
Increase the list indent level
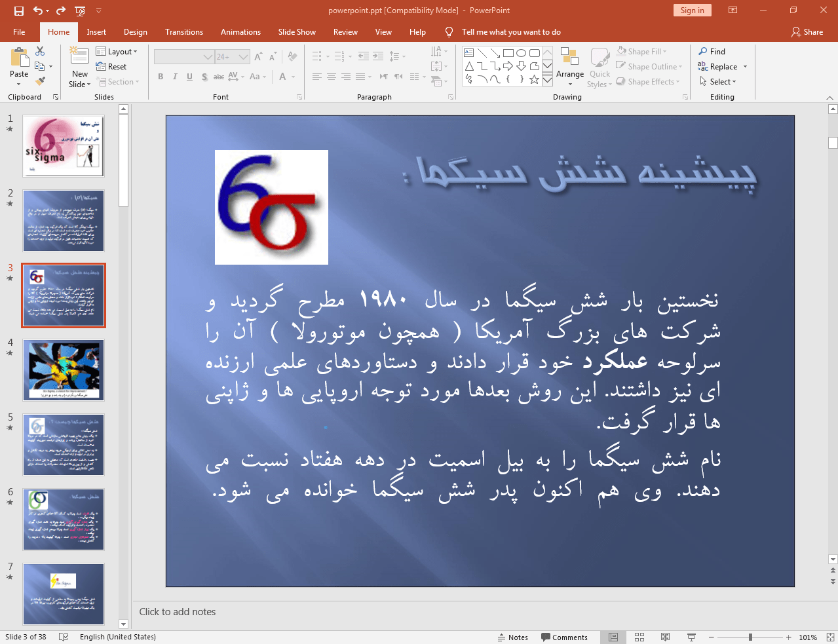point(378,56)
